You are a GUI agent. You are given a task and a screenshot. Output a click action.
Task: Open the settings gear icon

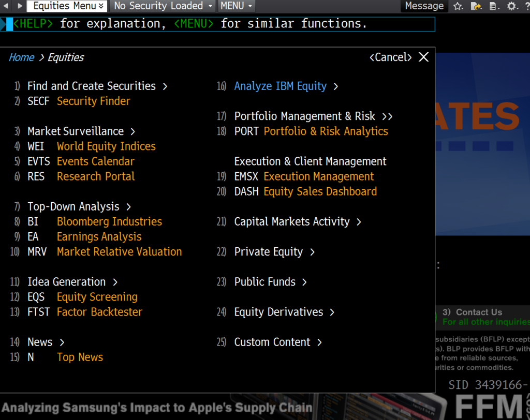click(x=511, y=6)
